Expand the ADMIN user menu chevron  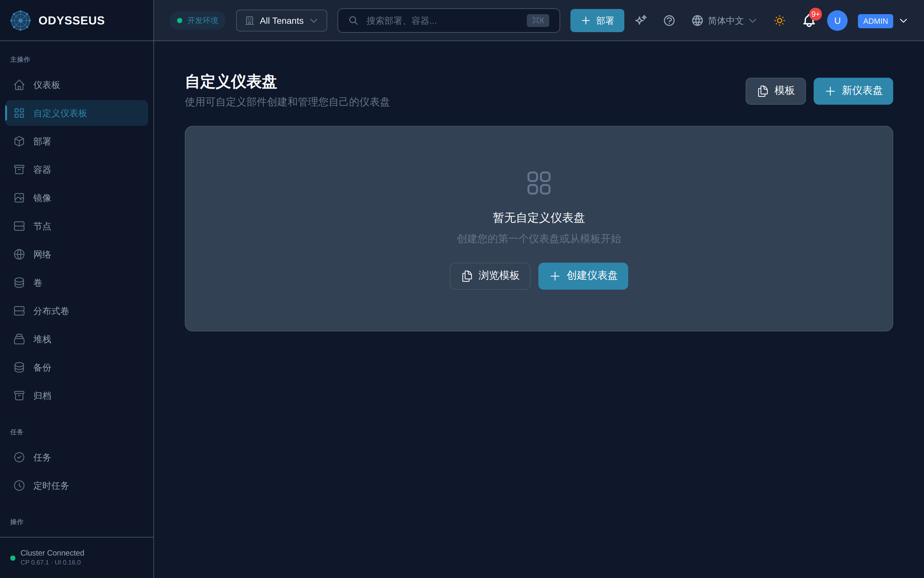(903, 21)
